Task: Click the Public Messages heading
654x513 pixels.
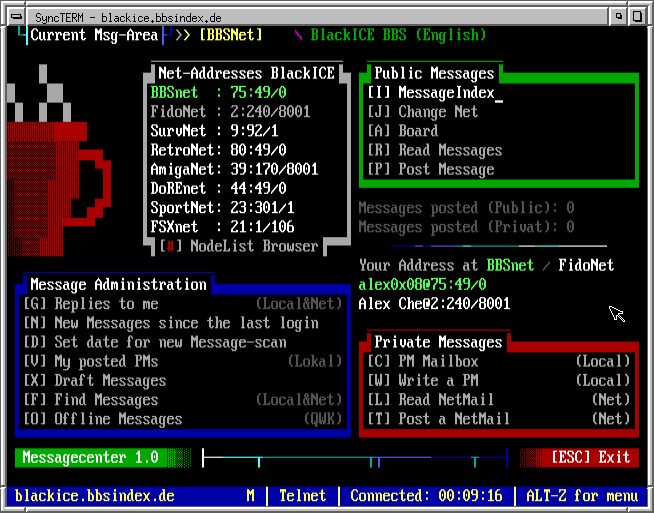Action: (x=435, y=73)
